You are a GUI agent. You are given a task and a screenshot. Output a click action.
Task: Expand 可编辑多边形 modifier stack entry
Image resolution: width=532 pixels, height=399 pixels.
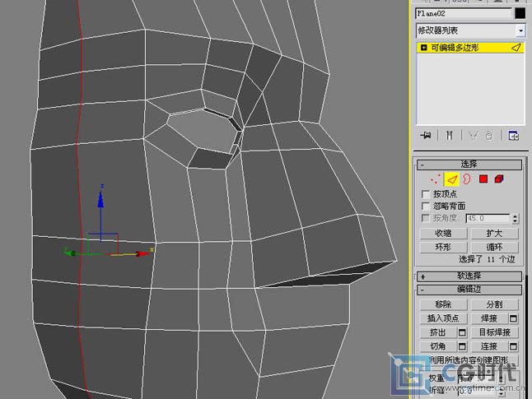click(x=423, y=48)
